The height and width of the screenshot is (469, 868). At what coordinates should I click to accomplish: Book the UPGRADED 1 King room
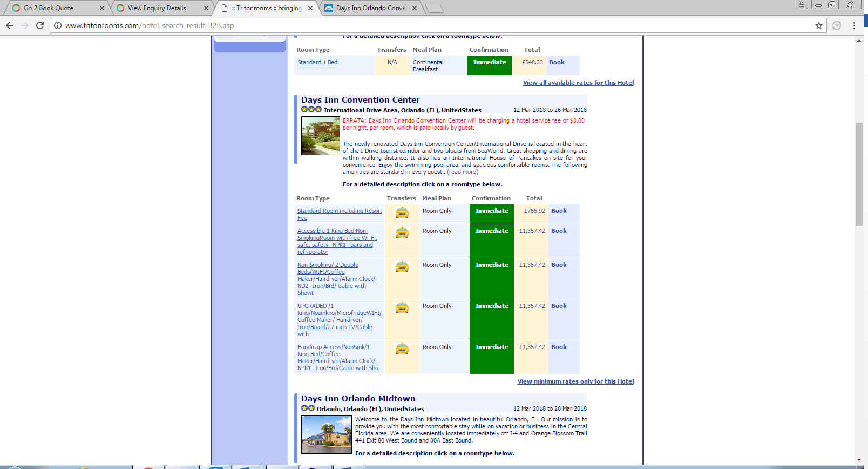tap(559, 306)
